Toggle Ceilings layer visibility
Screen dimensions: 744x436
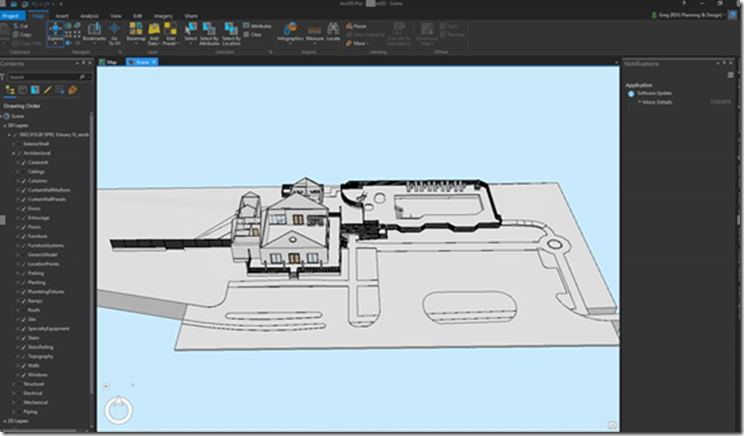(23, 172)
